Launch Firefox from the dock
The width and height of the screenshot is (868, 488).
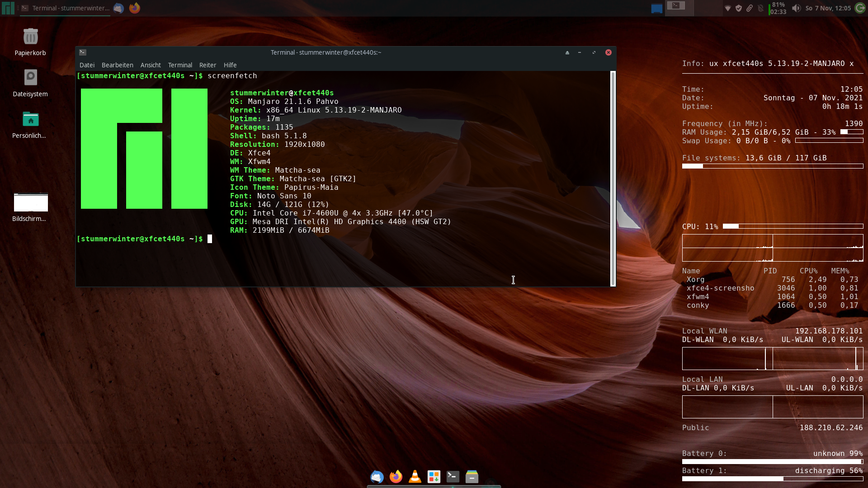coord(396,477)
